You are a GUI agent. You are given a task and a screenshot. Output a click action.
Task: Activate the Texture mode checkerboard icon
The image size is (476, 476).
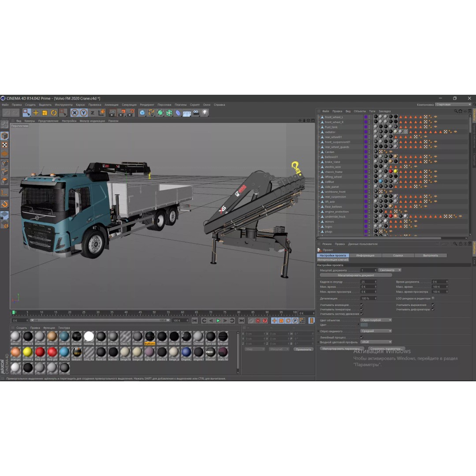click(4, 145)
